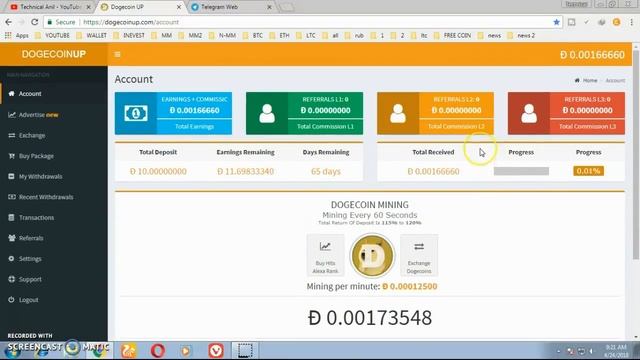This screenshot has width=640, height=360.
Task: Open the LTC bookmark folder
Action: tap(306, 36)
